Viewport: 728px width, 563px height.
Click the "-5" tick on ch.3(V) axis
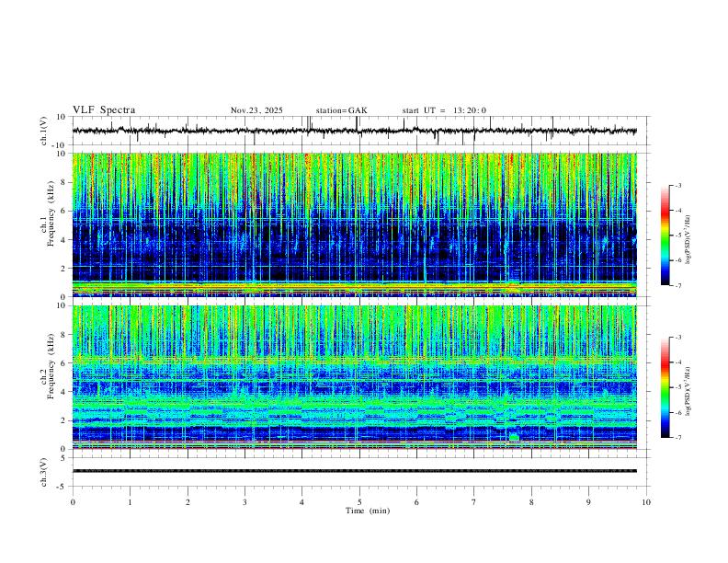(62, 487)
